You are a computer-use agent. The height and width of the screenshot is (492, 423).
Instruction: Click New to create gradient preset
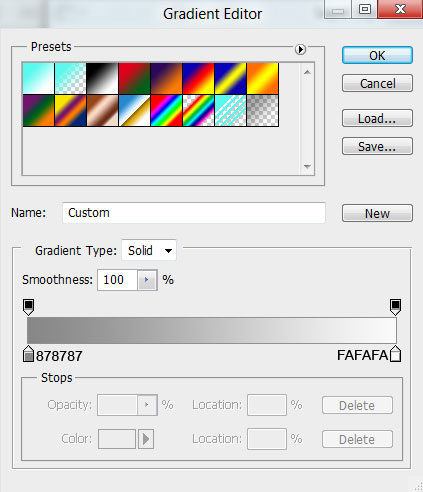(x=377, y=213)
